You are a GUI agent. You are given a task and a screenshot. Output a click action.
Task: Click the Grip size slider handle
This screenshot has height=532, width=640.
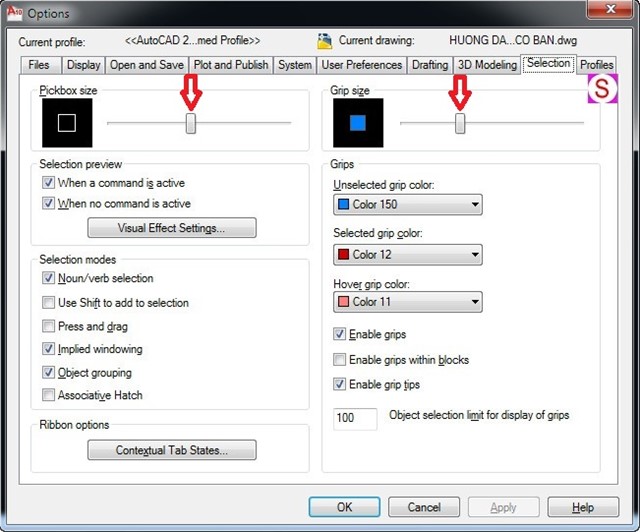460,123
